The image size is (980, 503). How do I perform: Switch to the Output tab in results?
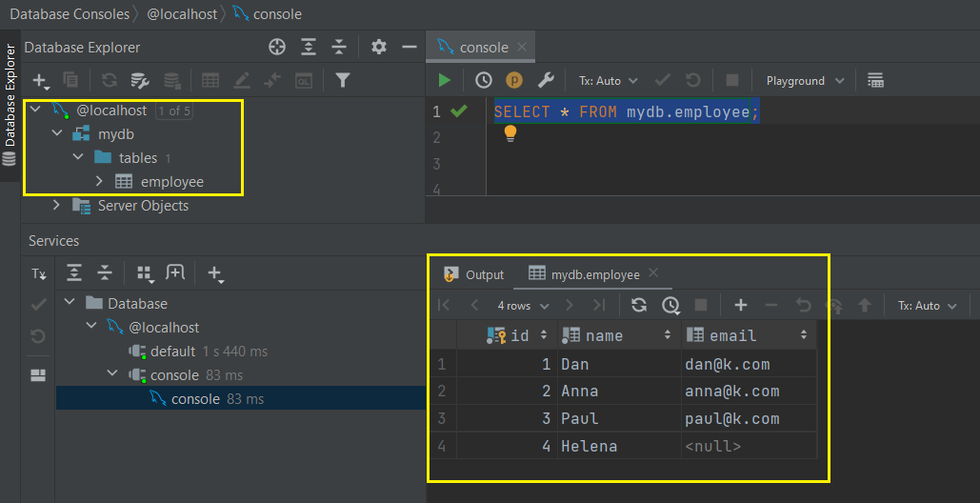tap(473, 274)
